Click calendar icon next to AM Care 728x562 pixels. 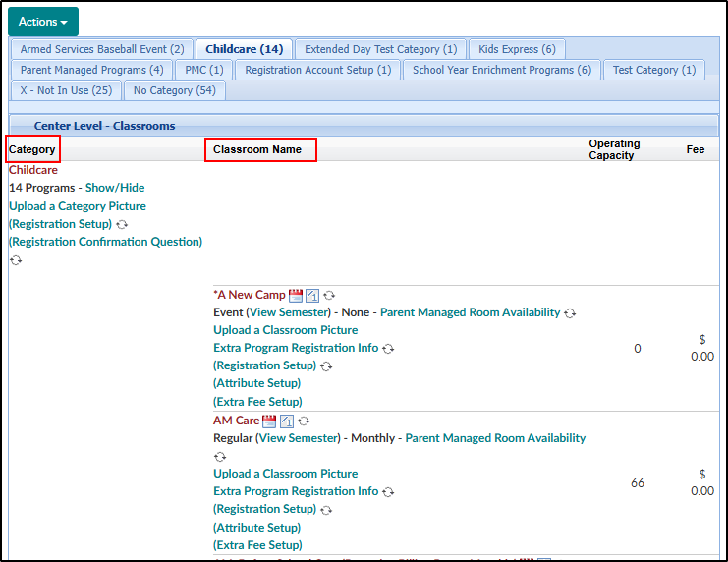click(269, 421)
